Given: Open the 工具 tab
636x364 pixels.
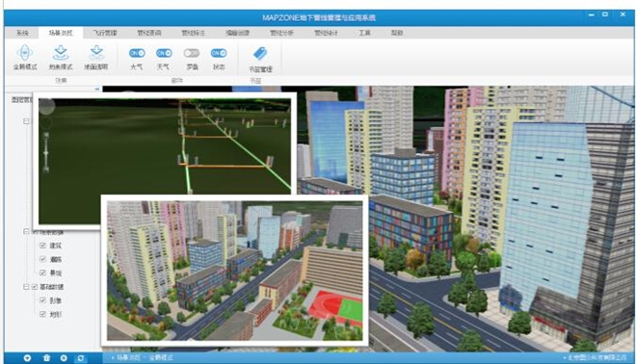Looking at the screenshot, I should [364, 33].
